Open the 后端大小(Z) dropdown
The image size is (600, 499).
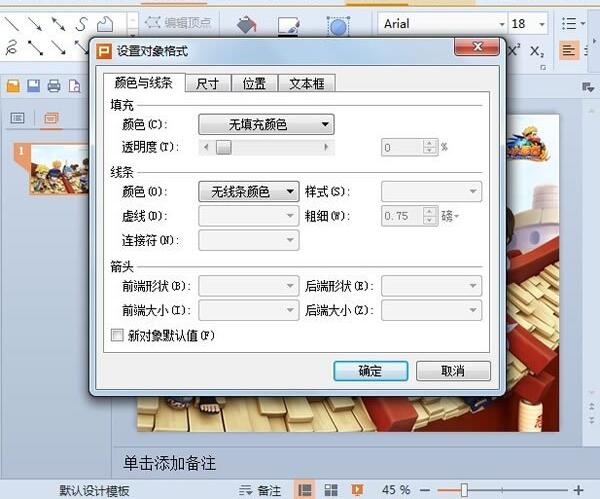431,310
